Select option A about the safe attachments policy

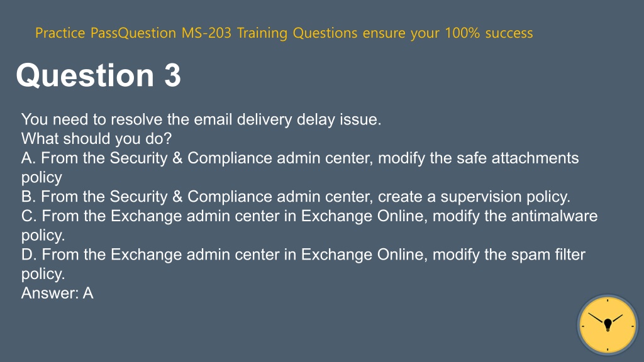(x=300, y=167)
